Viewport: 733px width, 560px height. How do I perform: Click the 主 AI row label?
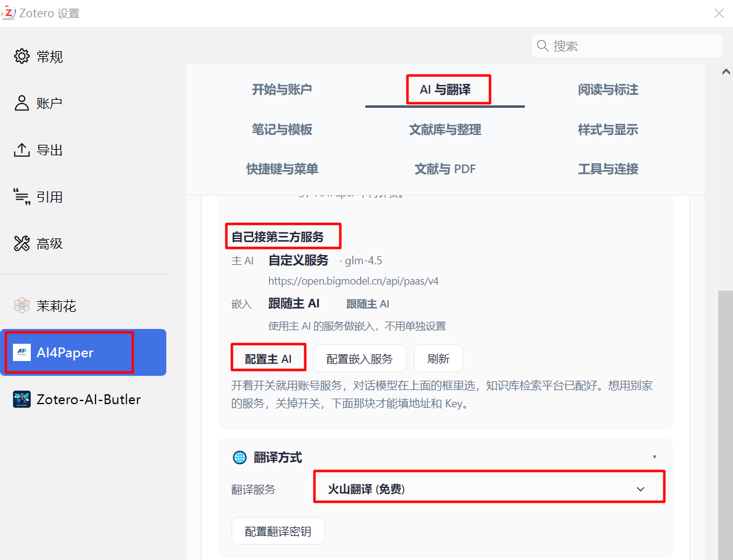pos(243,261)
